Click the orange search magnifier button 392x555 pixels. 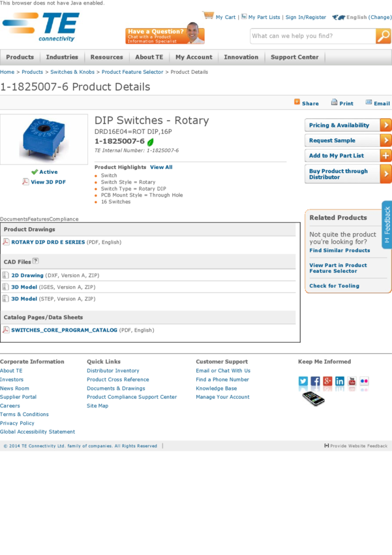point(383,36)
